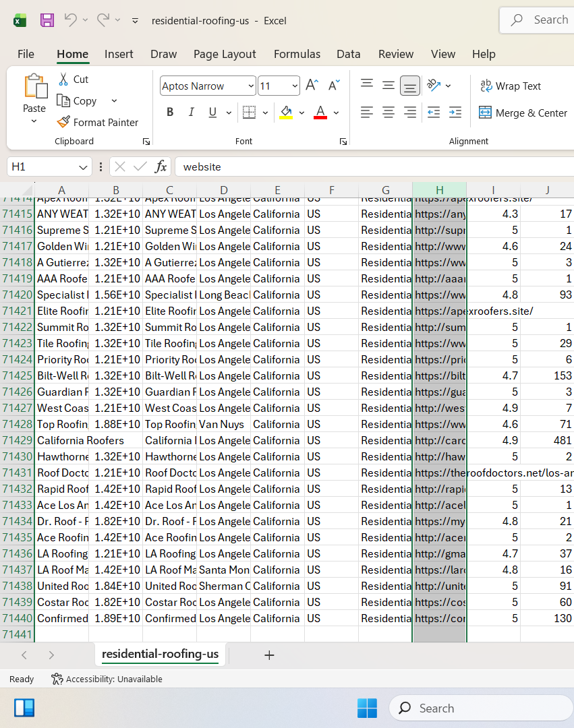Click Accessibility: Unavailable status

point(107,679)
